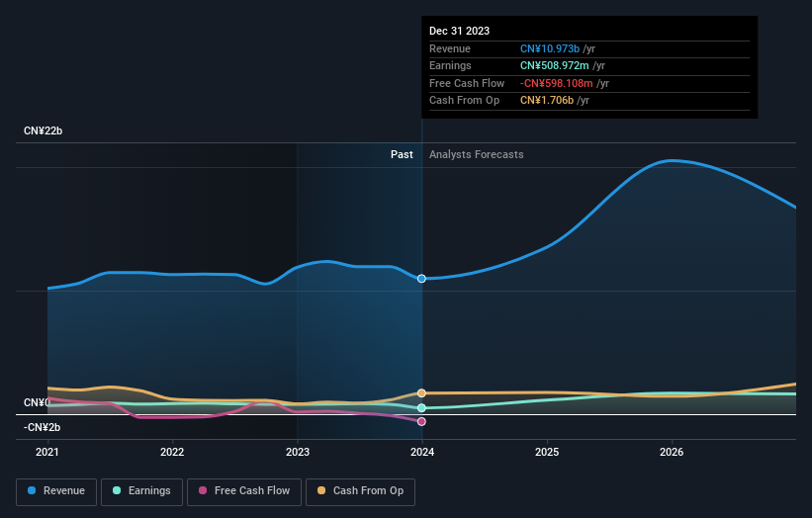Click the Analysts Forecasts label

tap(477, 155)
